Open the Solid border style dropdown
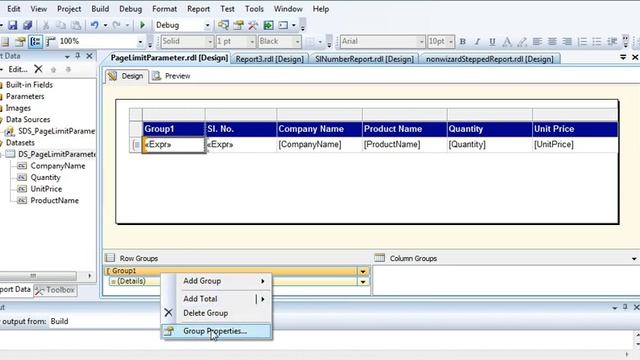Image resolution: width=640 pixels, height=360 pixels. (210, 41)
